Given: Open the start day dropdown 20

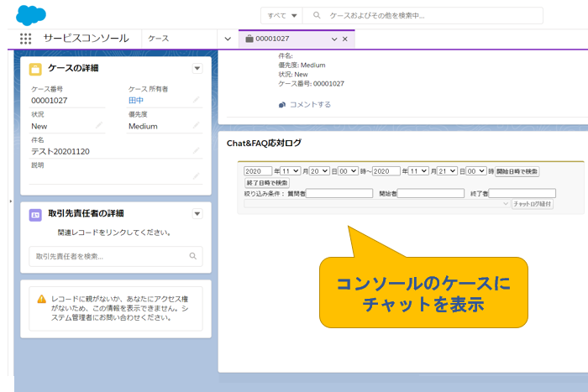Looking at the screenshot, I should coord(319,171).
